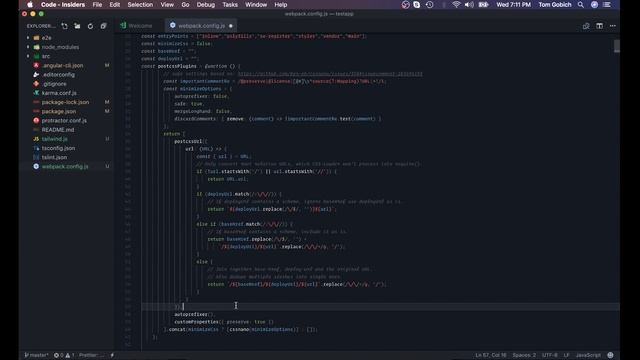640x360 pixels.
Task: Open .gitignore file
Action: point(54,84)
